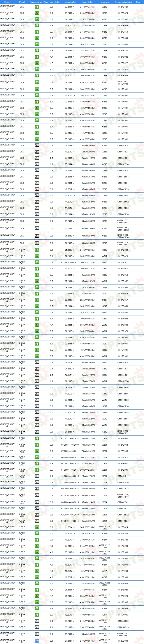Click power value 155kW / 211KM
Viewport: 144px width, 644px height.
pos(87,439)
